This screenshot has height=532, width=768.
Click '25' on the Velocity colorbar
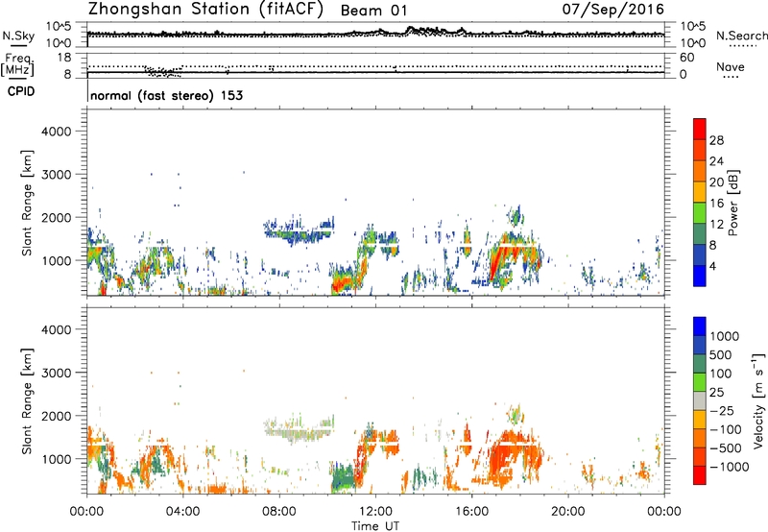pos(717,393)
